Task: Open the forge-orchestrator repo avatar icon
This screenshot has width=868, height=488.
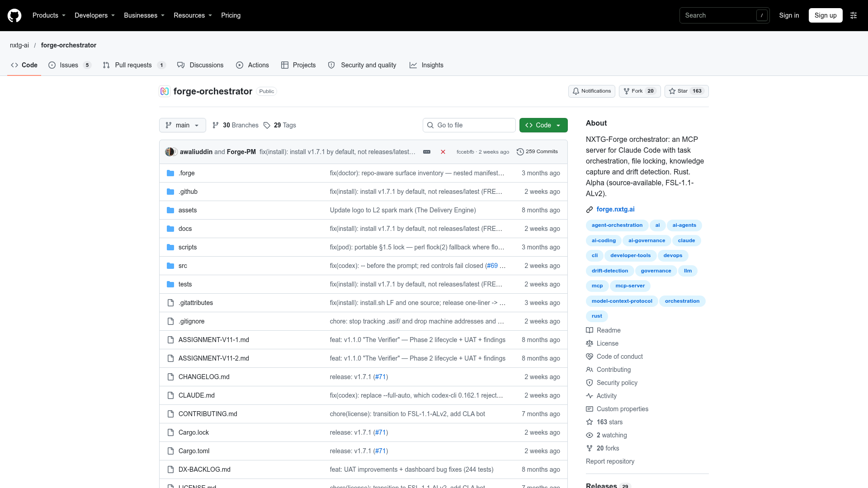Action: pos(165,91)
